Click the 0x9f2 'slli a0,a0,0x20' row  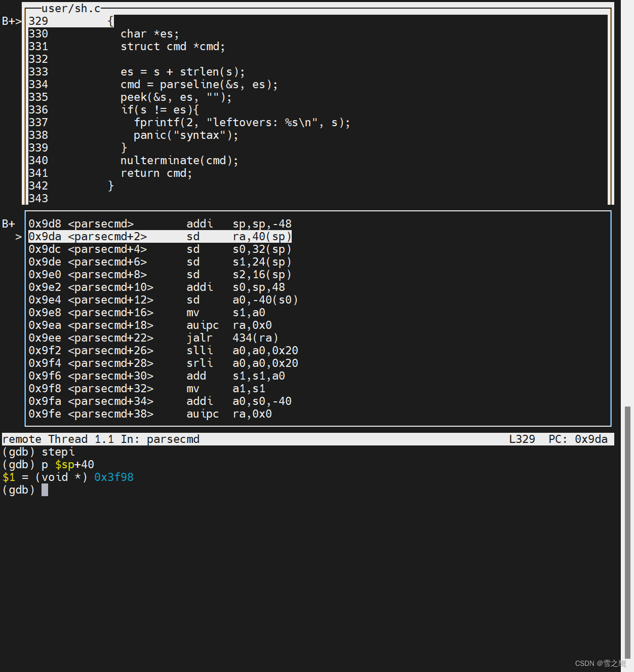(x=164, y=351)
